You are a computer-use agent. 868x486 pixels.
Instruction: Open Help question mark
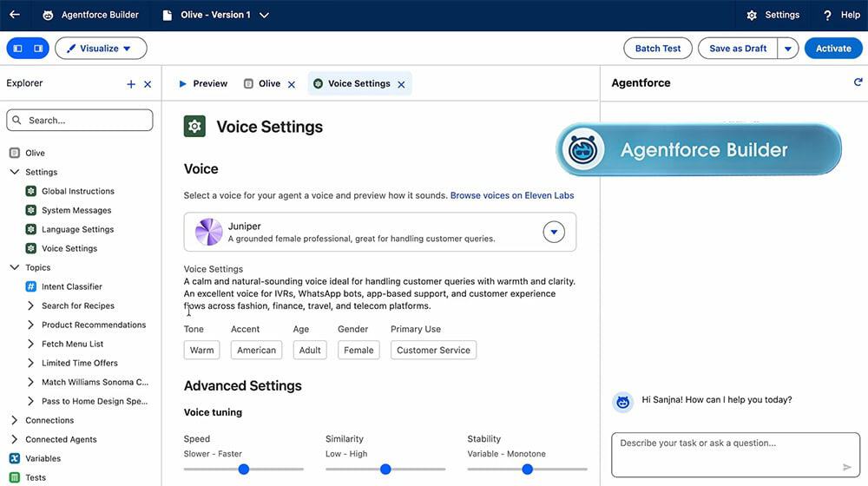click(x=827, y=15)
